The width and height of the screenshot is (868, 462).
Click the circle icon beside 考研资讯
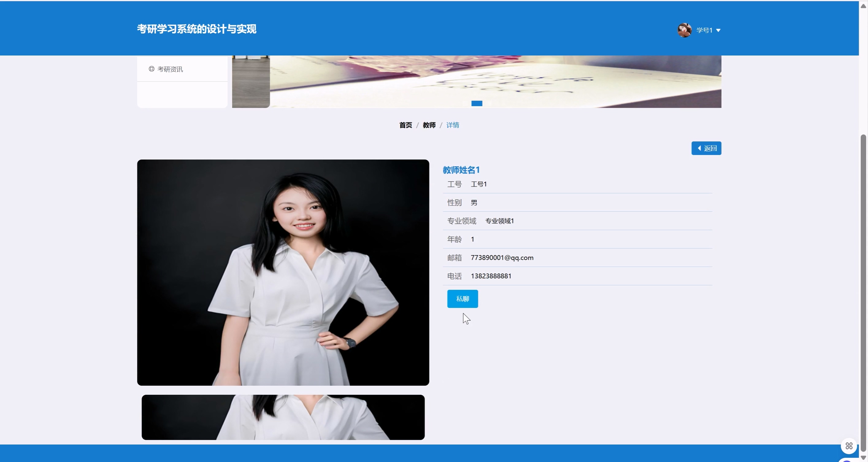coord(151,69)
